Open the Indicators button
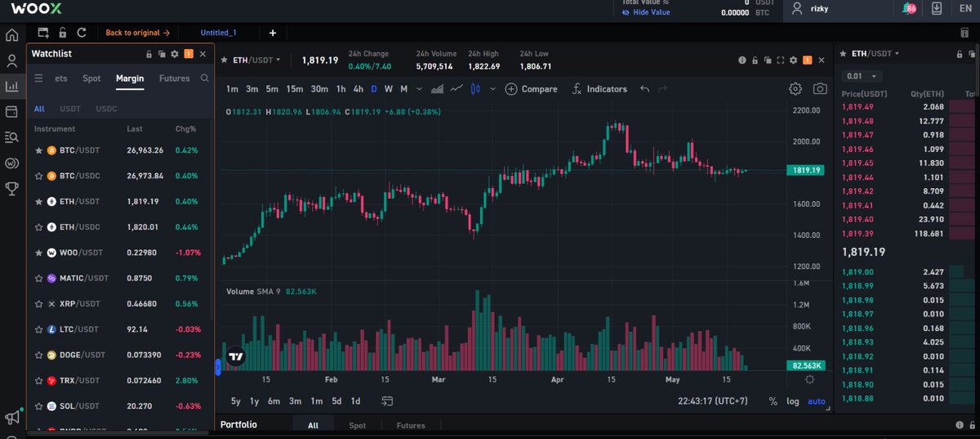 599,89
